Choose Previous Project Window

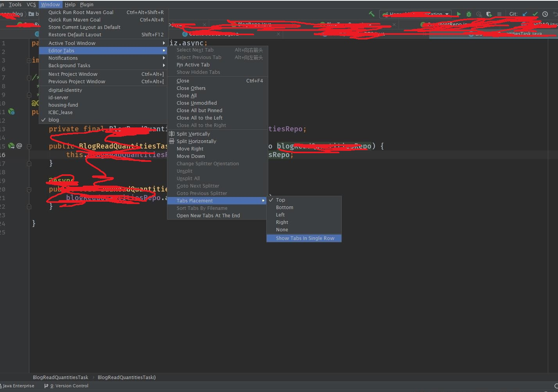(103, 81)
